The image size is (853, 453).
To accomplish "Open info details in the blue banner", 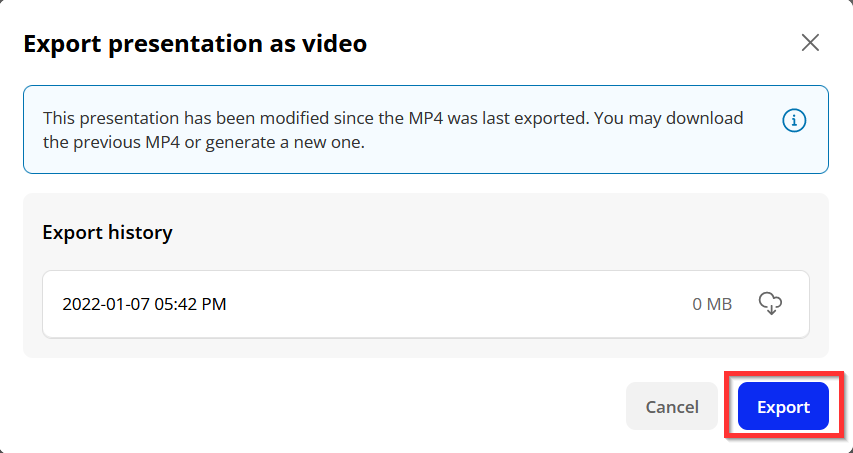I will click(794, 120).
